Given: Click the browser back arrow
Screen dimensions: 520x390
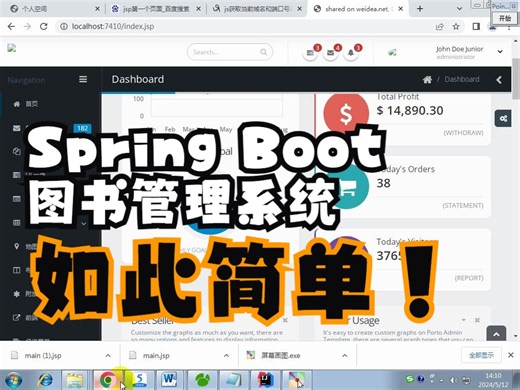Looking at the screenshot, I should point(11,26).
